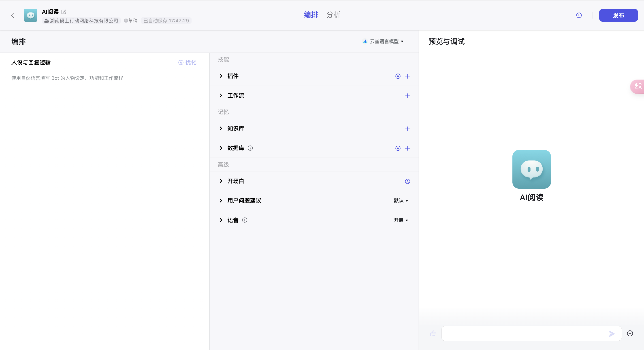Expand the 工作流 section
Screen dimensions: 644x350
pos(221,96)
